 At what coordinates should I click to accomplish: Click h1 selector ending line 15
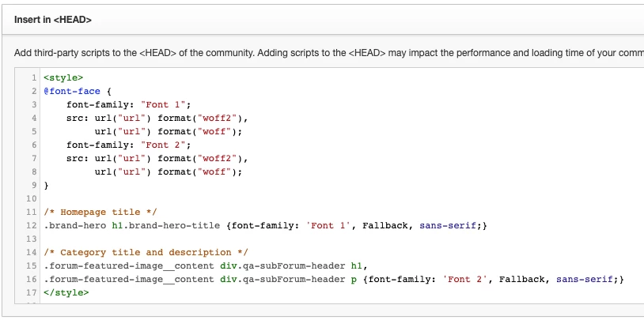coord(357,266)
